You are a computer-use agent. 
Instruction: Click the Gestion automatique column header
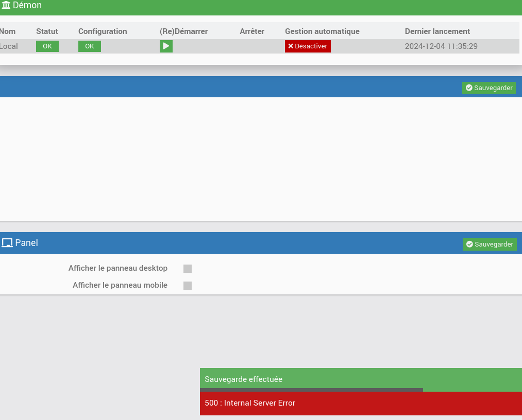point(322,31)
